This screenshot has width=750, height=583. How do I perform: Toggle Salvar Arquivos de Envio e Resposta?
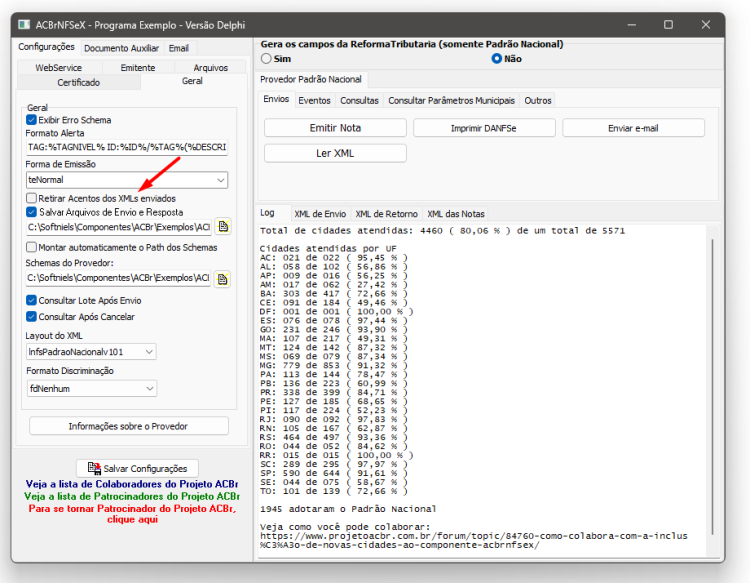pos(32,212)
